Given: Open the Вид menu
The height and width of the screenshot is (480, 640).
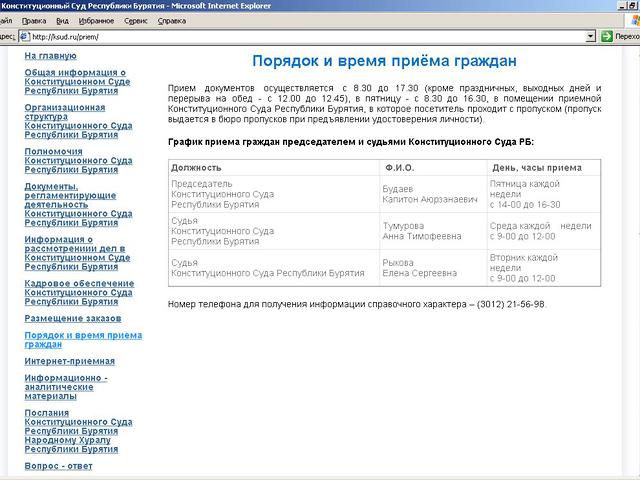Looking at the screenshot, I should pos(62,21).
